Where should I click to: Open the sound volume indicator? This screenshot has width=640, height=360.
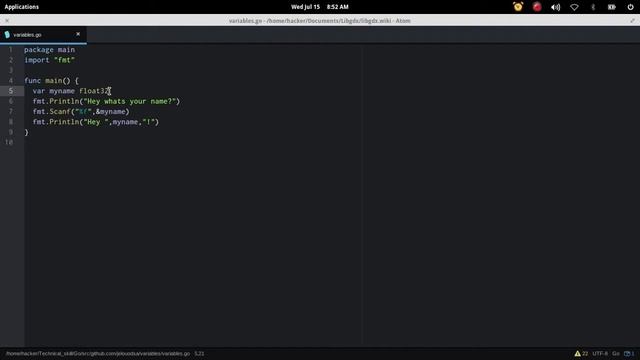pyautogui.click(x=556, y=7)
